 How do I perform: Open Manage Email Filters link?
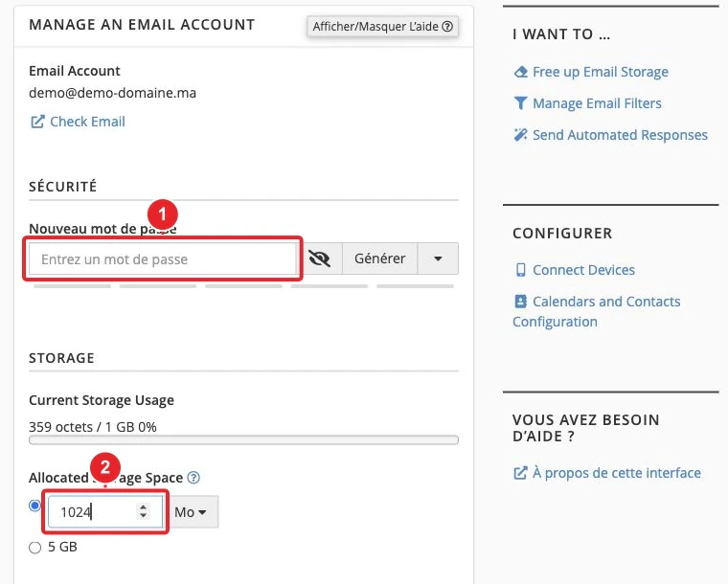[597, 103]
